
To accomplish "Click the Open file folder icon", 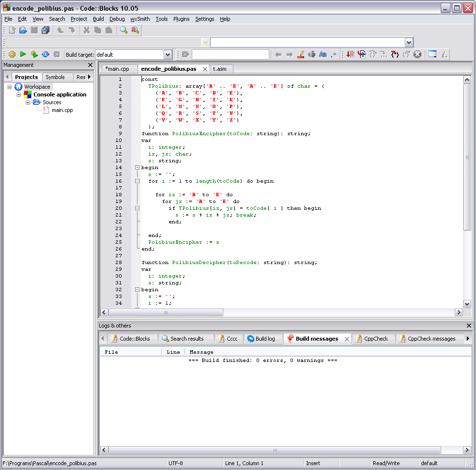I will (23, 31).
